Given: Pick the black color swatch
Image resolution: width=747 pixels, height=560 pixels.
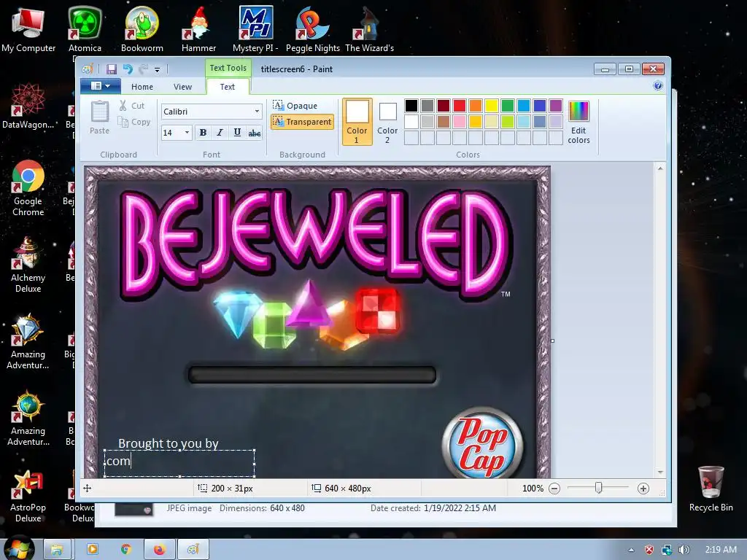Looking at the screenshot, I should (411, 105).
